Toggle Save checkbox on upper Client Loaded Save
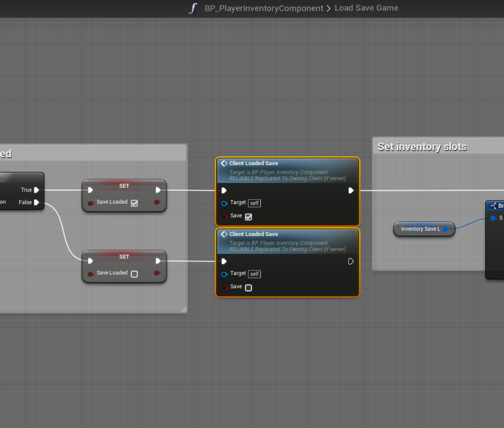The image size is (504, 428). [248, 217]
